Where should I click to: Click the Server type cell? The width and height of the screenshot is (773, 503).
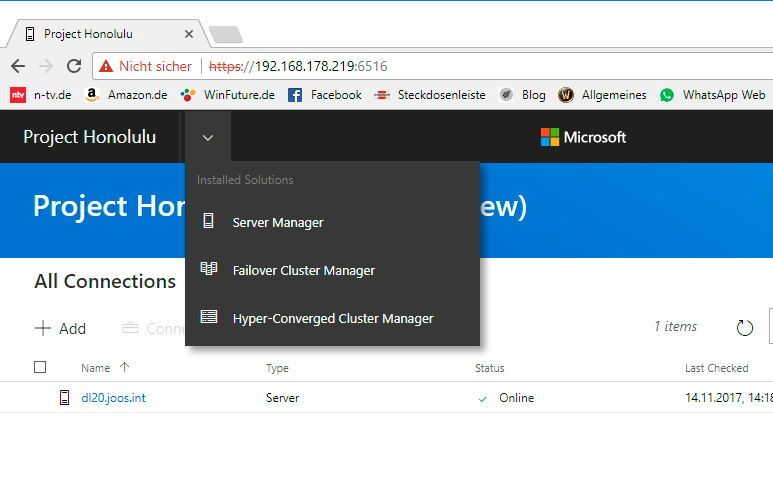(x=282, y=397)
